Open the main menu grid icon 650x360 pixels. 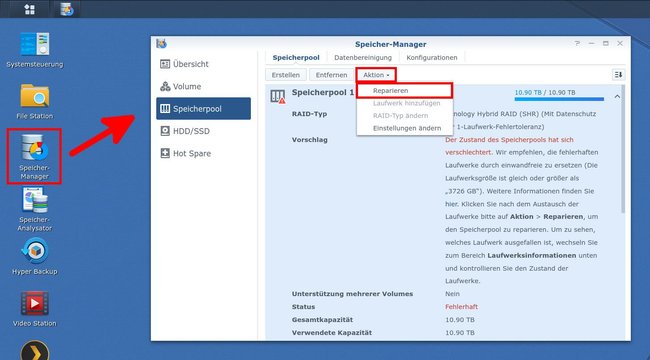coord(30,9)
